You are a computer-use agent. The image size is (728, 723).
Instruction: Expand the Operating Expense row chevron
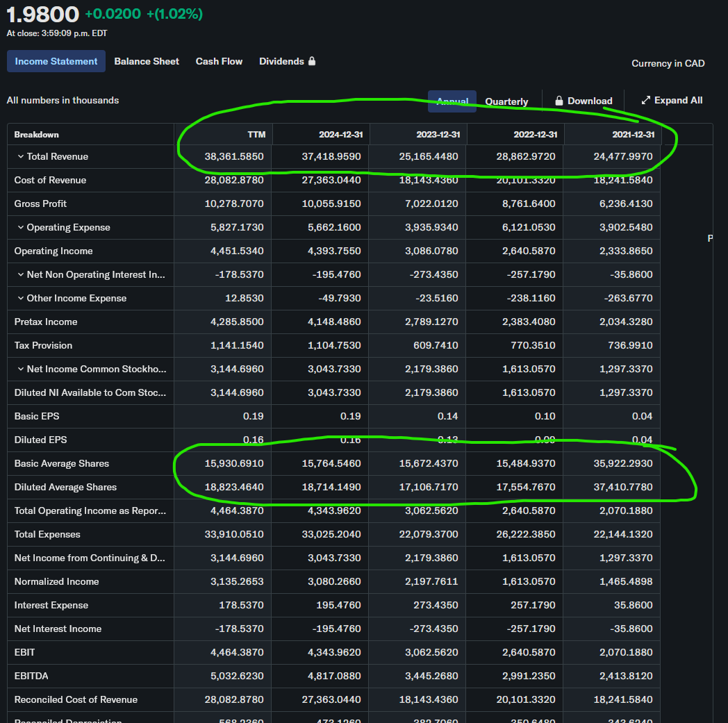tap(20, 227)
